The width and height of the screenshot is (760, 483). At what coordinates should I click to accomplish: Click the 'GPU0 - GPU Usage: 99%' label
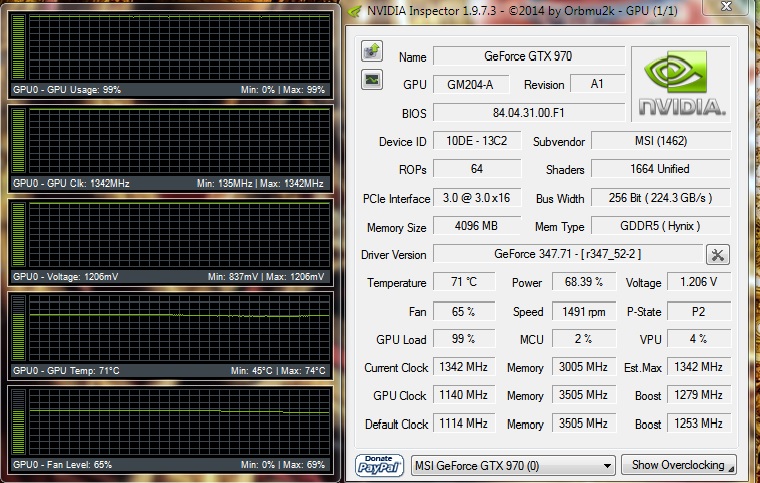click(67, 90)
